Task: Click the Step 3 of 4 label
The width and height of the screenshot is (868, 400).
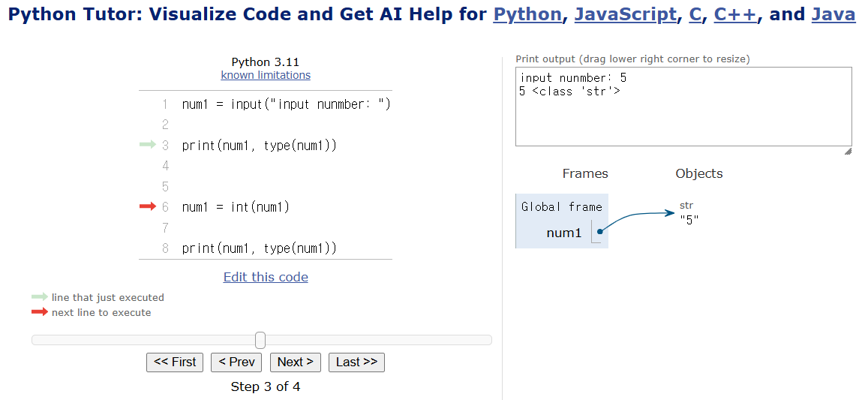Action: click(x=266, y=386)
